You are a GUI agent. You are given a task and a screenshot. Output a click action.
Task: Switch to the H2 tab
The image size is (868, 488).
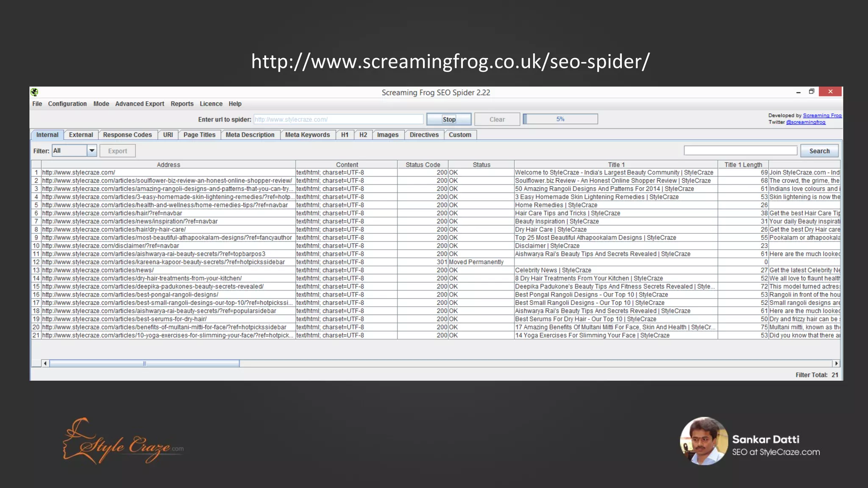point(363,135)
